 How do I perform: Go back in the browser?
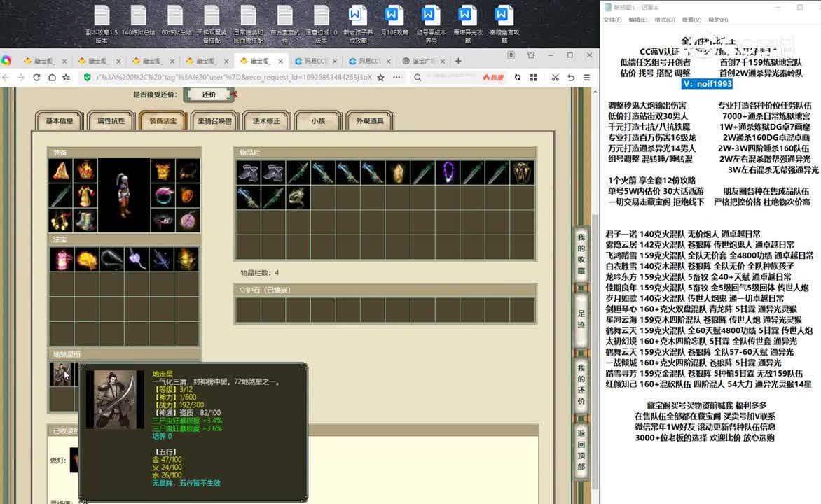(x=6, y=78)
